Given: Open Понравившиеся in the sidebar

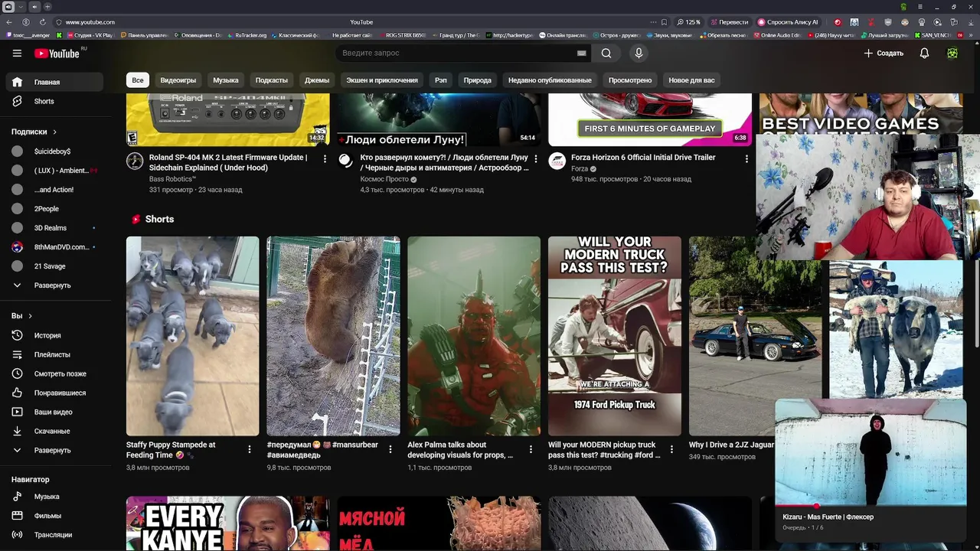Looking at the screenshot, I should click(x=54, y=393).
